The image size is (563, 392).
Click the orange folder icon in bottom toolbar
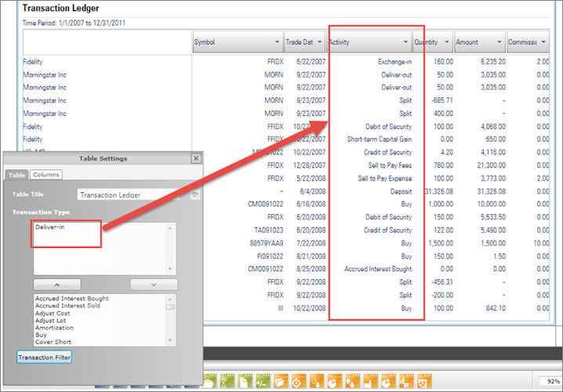coord(279,382)
